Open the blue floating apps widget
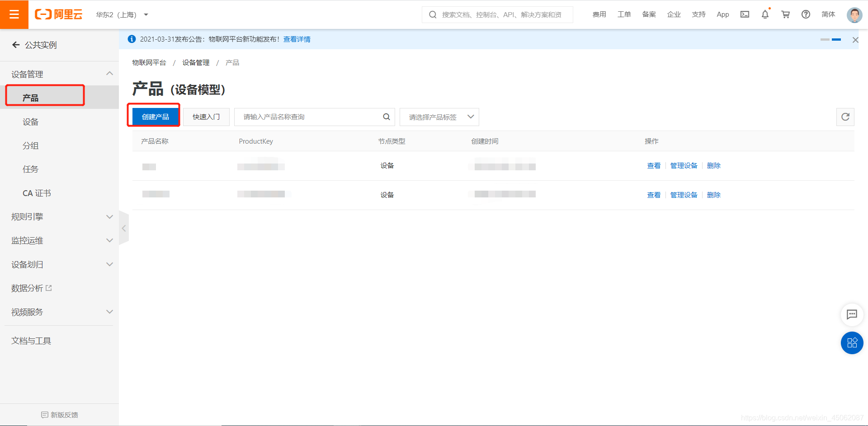The image size is (868, 426). pos(852,343)
